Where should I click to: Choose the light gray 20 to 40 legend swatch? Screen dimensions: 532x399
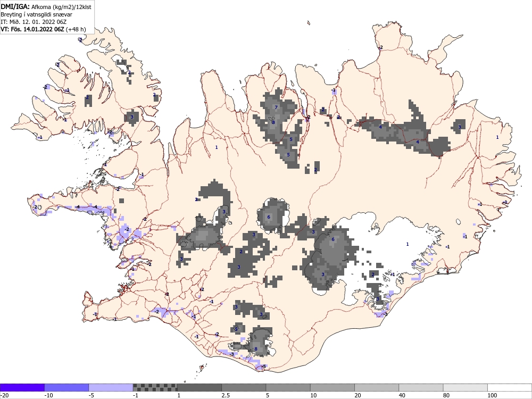coord(377,387)
